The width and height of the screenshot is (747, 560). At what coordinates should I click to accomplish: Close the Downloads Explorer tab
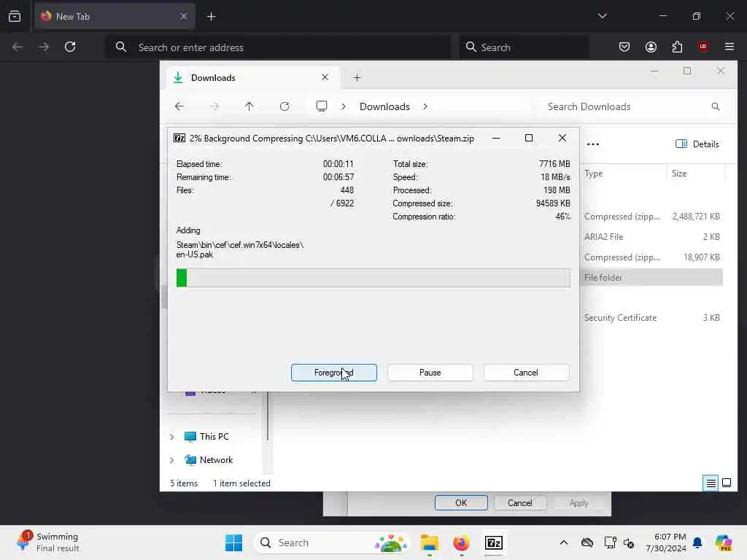coord(325,77)
